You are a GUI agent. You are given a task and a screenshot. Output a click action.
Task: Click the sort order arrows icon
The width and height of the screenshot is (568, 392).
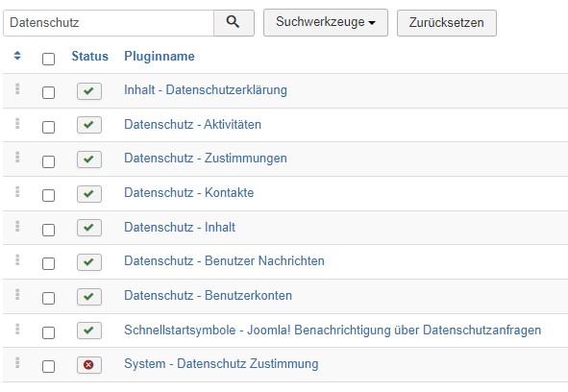point(17,56)
